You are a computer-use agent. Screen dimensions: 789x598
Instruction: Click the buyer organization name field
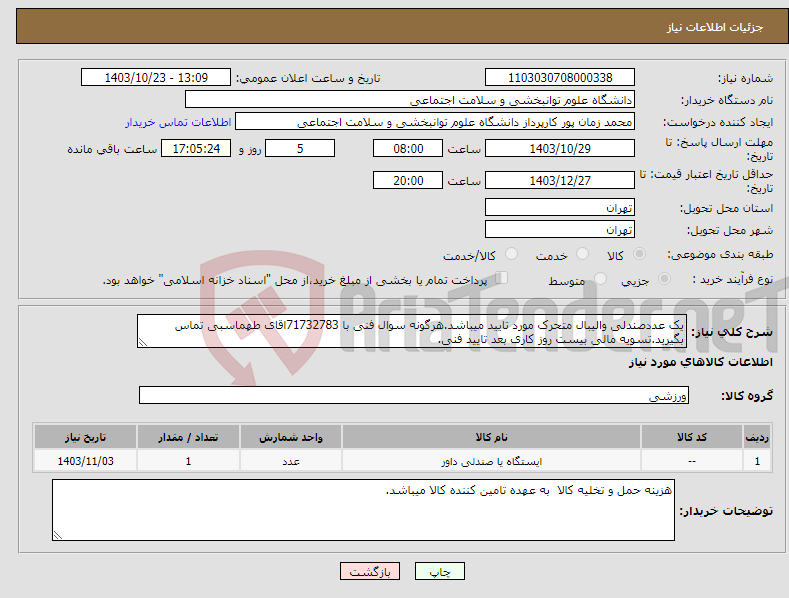[410, 100]
